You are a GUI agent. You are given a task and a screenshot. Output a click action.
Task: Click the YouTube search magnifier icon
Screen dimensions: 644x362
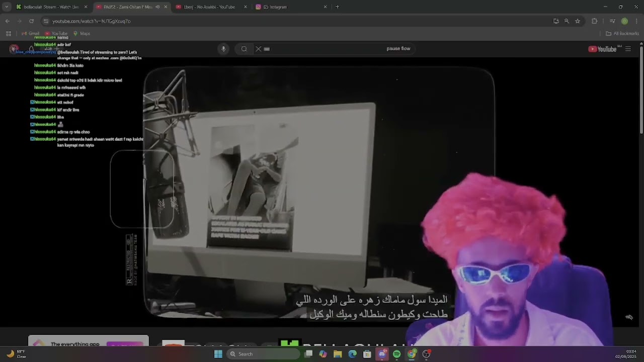click(244, 49)
